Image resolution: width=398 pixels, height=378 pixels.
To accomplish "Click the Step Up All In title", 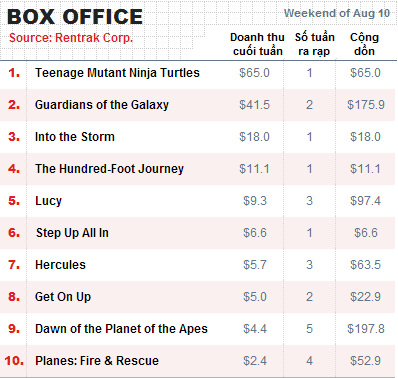I will pyautogui.click(x=72, y=233).
